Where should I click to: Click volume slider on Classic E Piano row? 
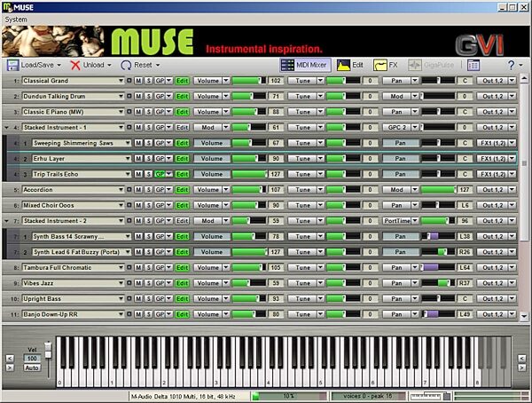249,112
